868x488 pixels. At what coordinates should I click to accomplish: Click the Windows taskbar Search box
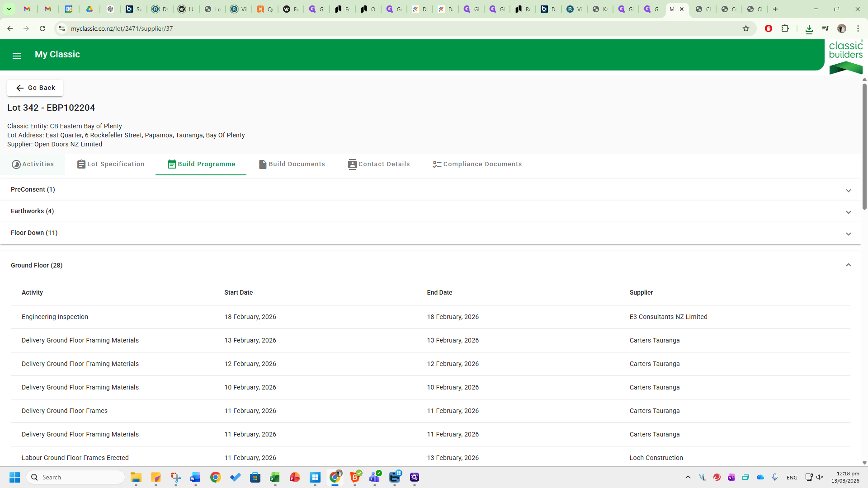(x=76, y=477)
